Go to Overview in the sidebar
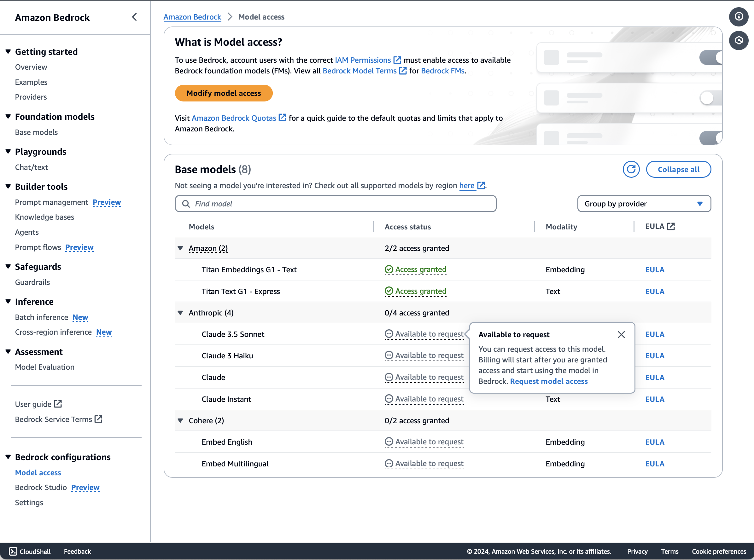Viewport: 754px width, 560px height. point(31,67)
